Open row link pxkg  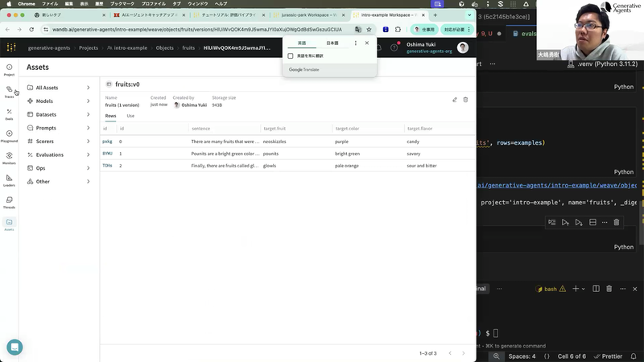click(107, 142)
